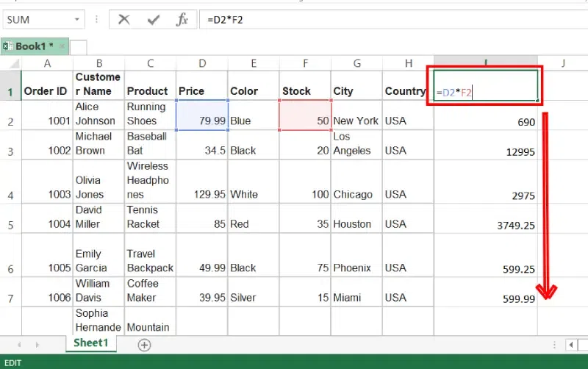Click the 'Customer Name' header cell
This screenshot has width=588, height=369.
click(x=99, y=85)
